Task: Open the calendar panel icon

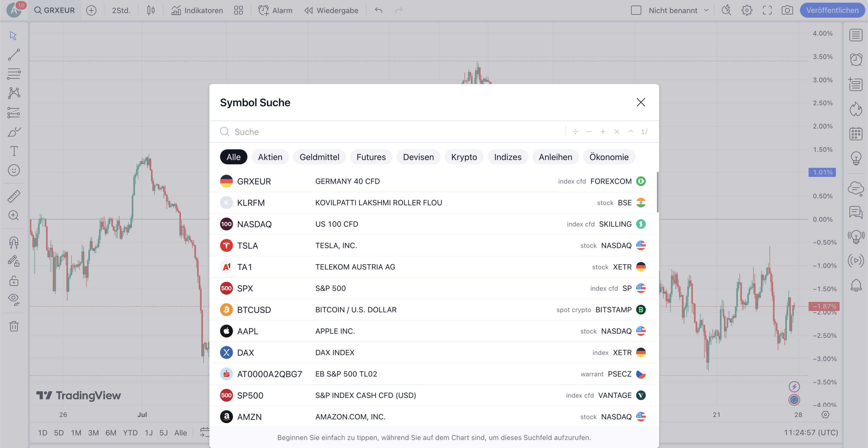Action: click(x=856, y=134)
